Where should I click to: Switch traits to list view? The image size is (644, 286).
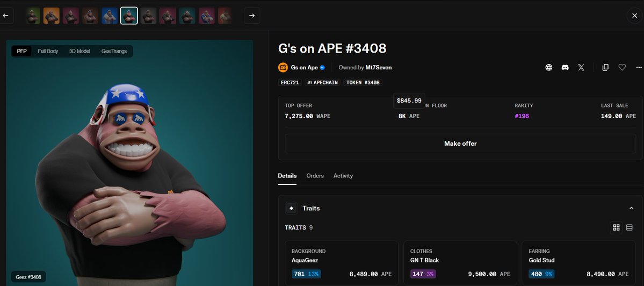point(629,227)
